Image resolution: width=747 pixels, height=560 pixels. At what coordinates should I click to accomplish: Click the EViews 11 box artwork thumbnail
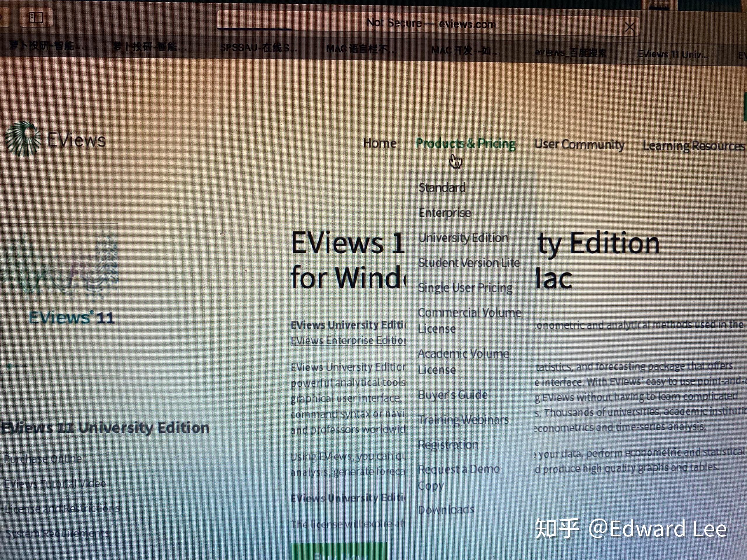click(59, 297)
